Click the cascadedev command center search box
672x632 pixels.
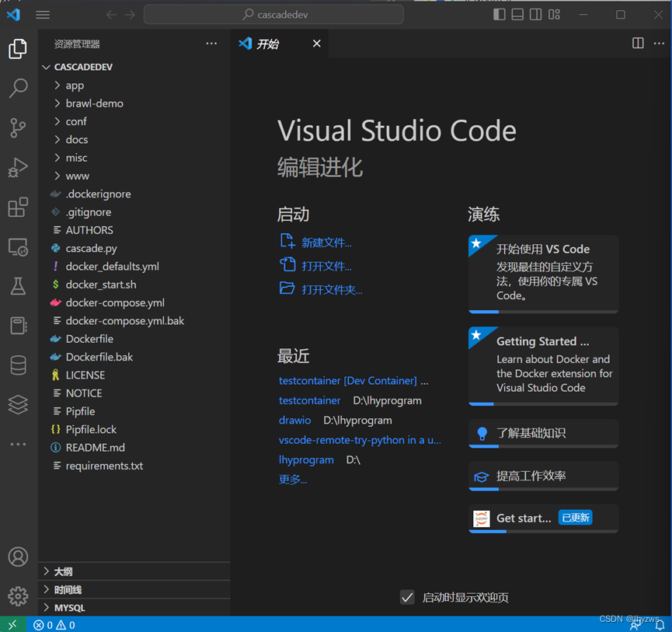pyautogui.click(x=273, y=15)
